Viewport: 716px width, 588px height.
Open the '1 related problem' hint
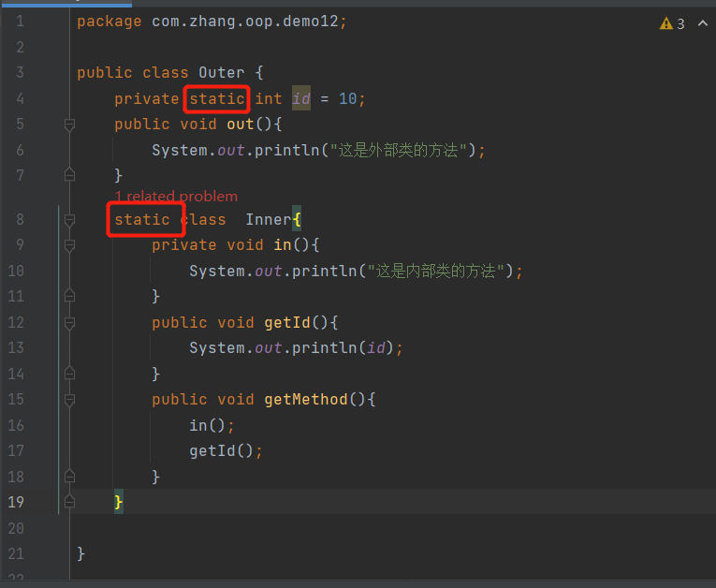click(176, 197)
